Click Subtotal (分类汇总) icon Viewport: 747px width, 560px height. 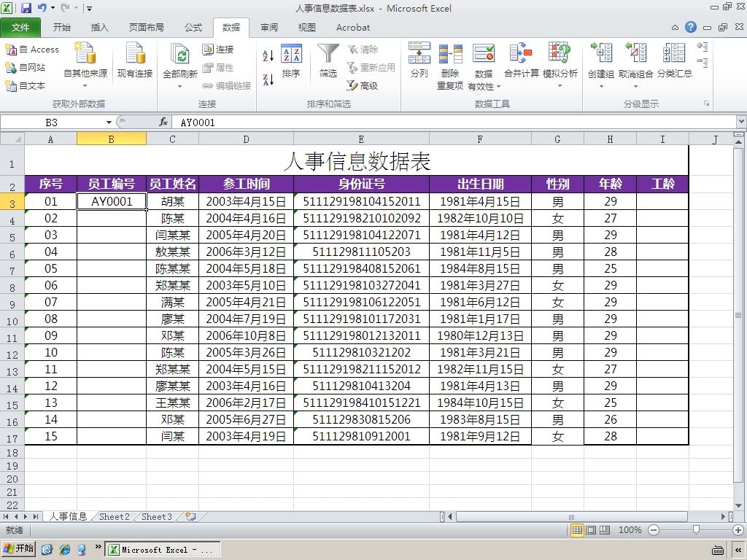tap(674, 53)
